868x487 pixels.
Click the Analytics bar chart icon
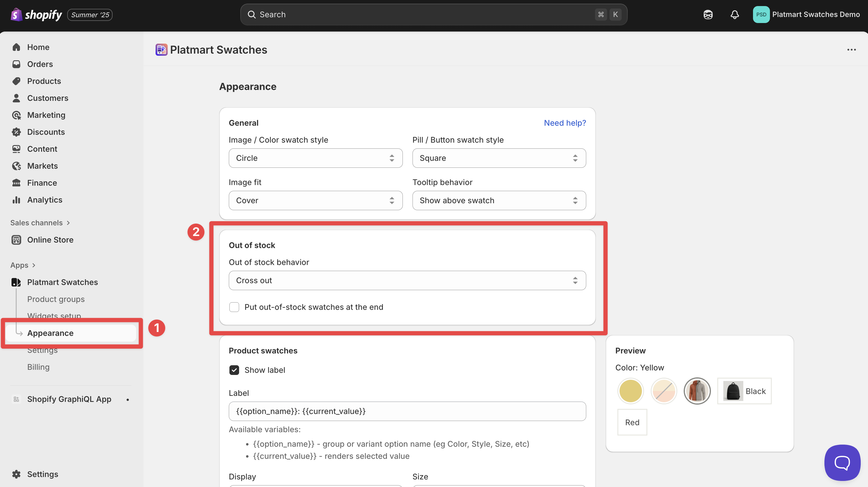[16, 200]
